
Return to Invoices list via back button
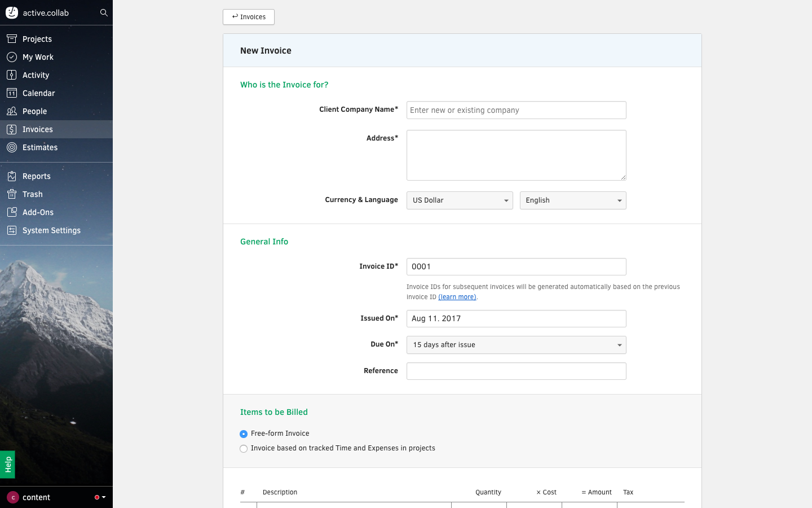coord(248,17)
